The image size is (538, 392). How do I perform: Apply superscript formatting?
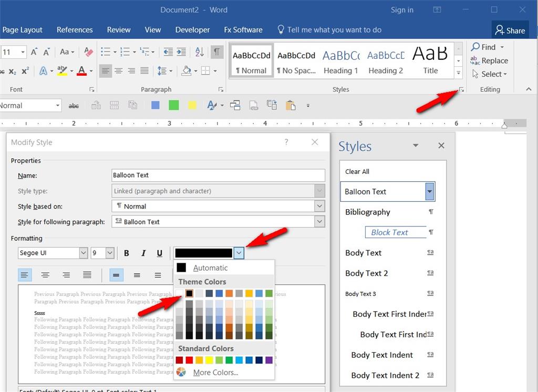tap(25, 71)
